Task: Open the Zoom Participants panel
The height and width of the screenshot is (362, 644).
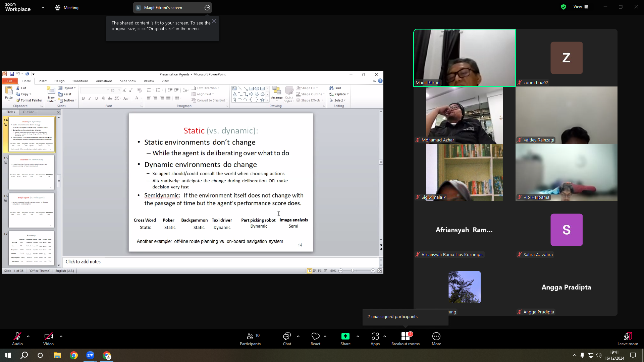Action: [250, 339]
